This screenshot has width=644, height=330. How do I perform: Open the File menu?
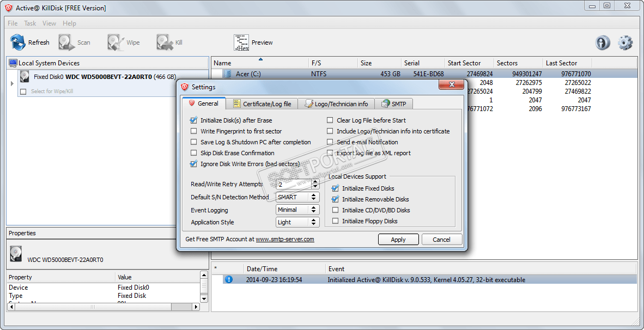(13, 23)
